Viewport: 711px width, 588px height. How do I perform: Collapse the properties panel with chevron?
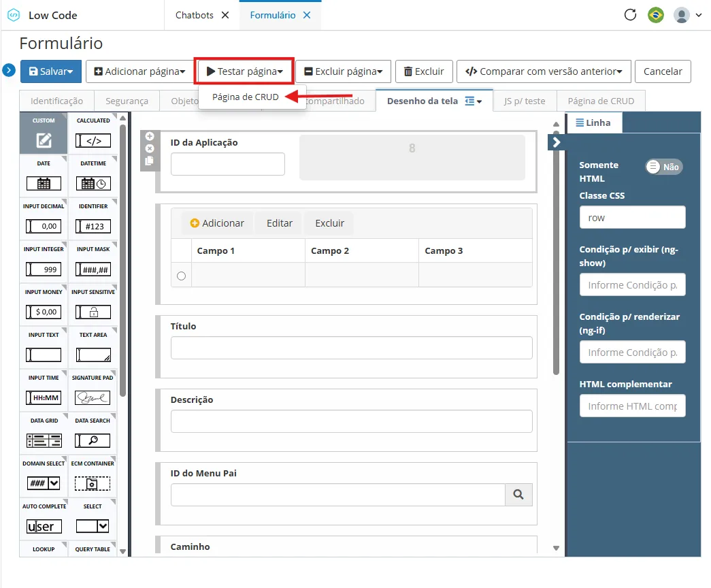click(x=557, y=142)
